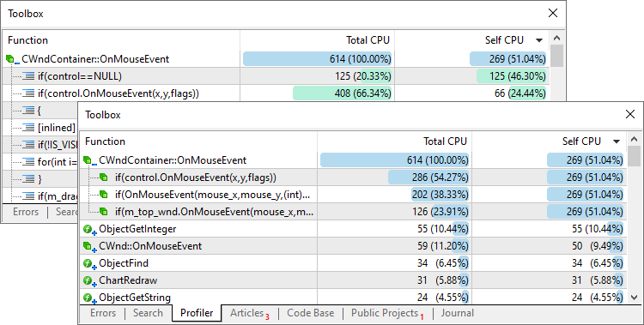Select ObjectGetInteger row text

(x=137, y=229)
